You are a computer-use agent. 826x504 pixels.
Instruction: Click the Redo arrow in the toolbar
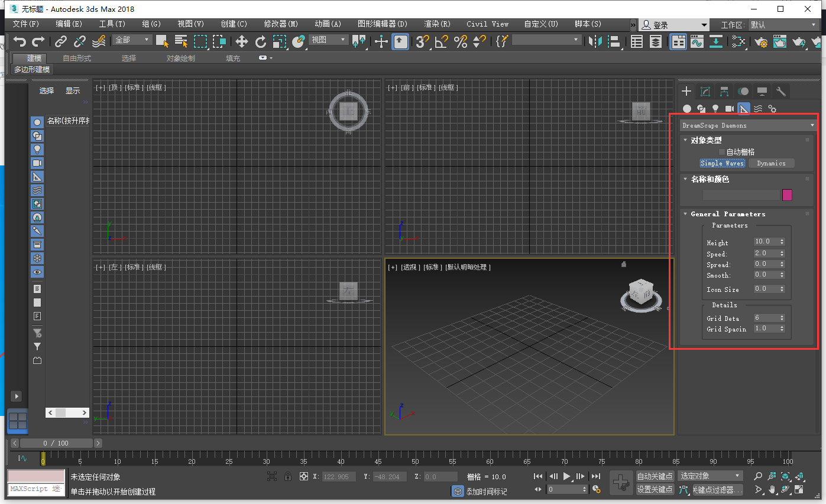point(38,41)
